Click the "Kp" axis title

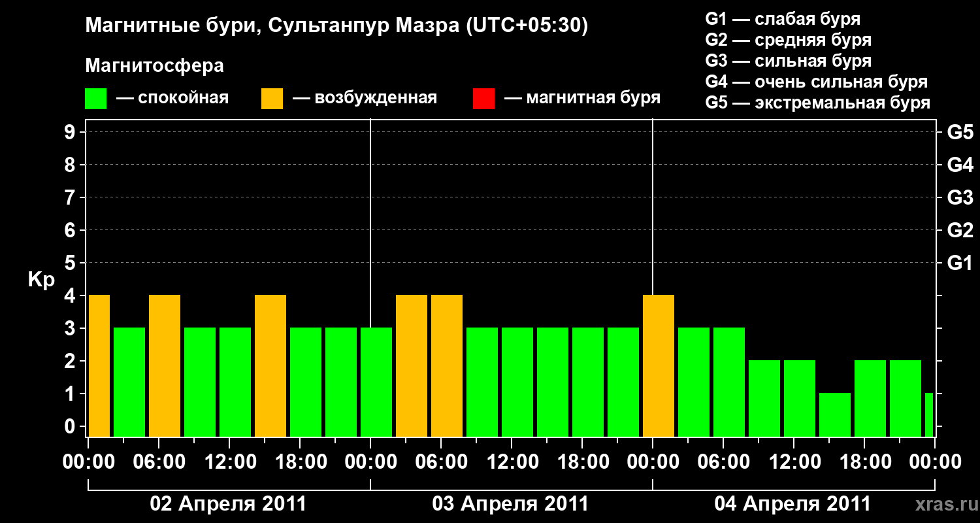pos(41,280)
